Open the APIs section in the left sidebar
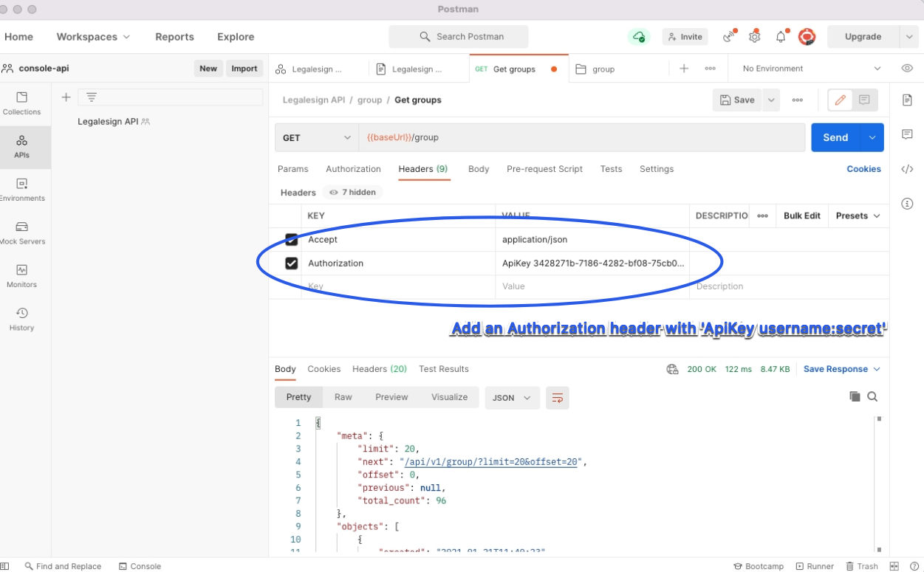The width and height of the screenshot is (924, 572). pos(24,147)
